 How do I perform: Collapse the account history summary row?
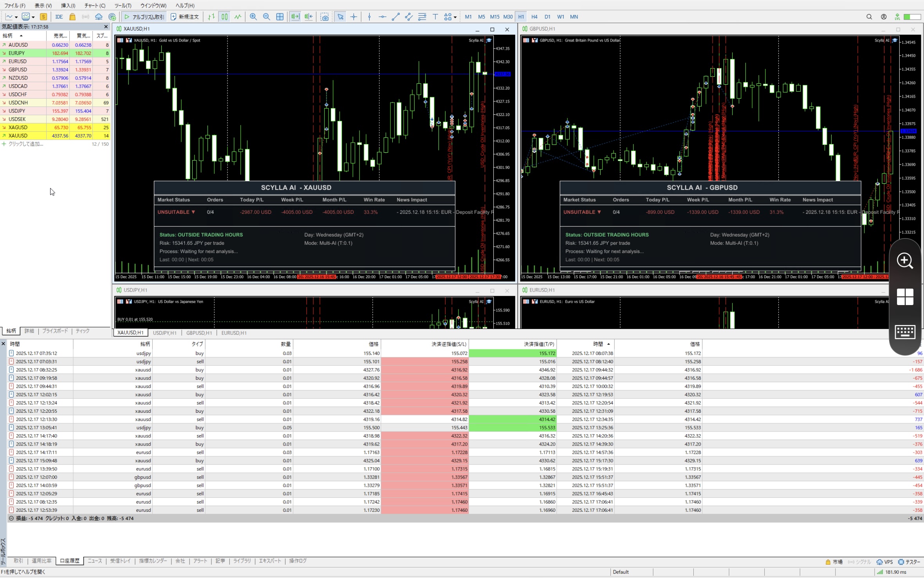(11, 518)
